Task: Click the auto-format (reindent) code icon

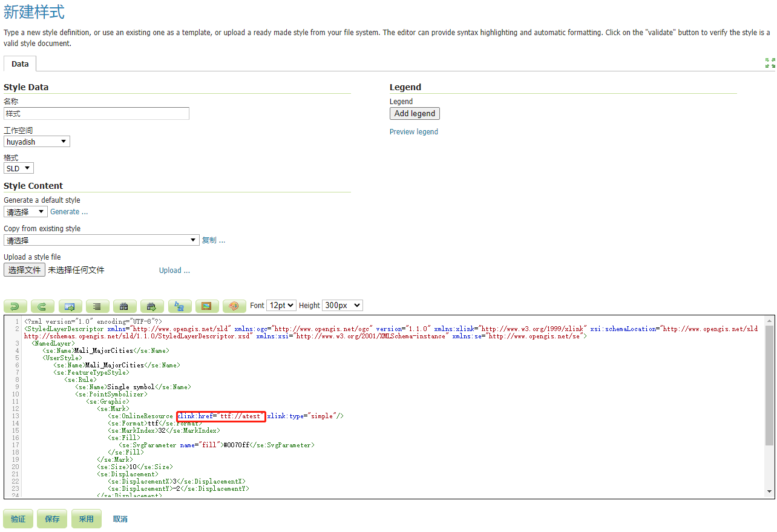Action: (x=97, y=306)
